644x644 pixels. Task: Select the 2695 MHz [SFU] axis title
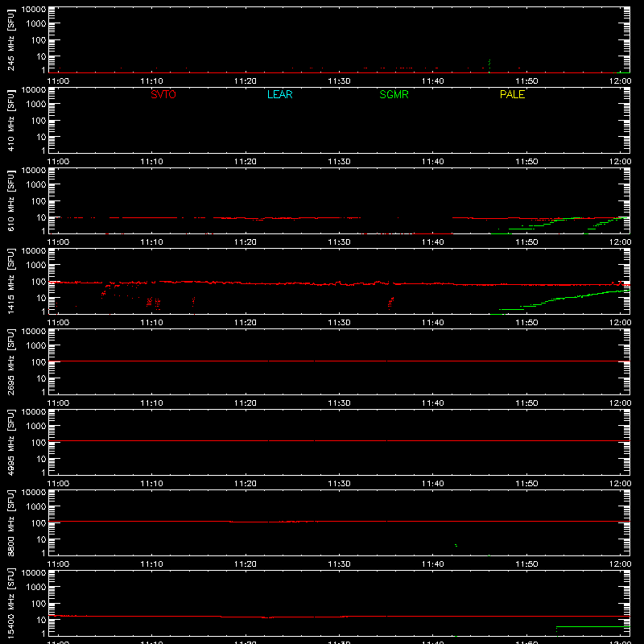click(x=10, y=361)
